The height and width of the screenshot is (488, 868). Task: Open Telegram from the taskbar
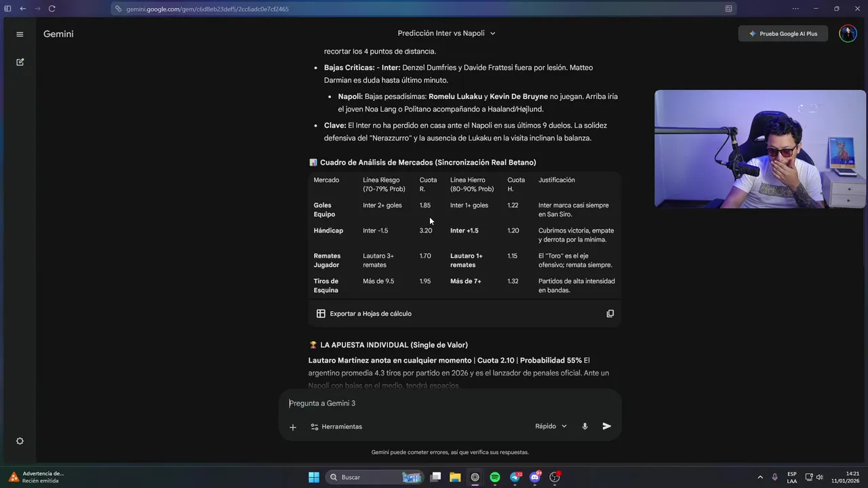(x=515, y=477)
